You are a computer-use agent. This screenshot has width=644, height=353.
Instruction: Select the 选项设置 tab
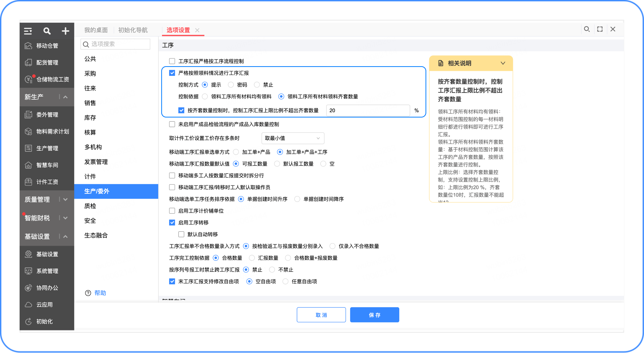tap(178, 30)
